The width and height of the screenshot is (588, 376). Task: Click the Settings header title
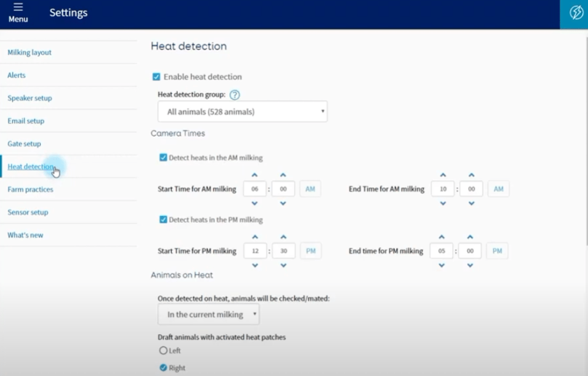point(68,13)
